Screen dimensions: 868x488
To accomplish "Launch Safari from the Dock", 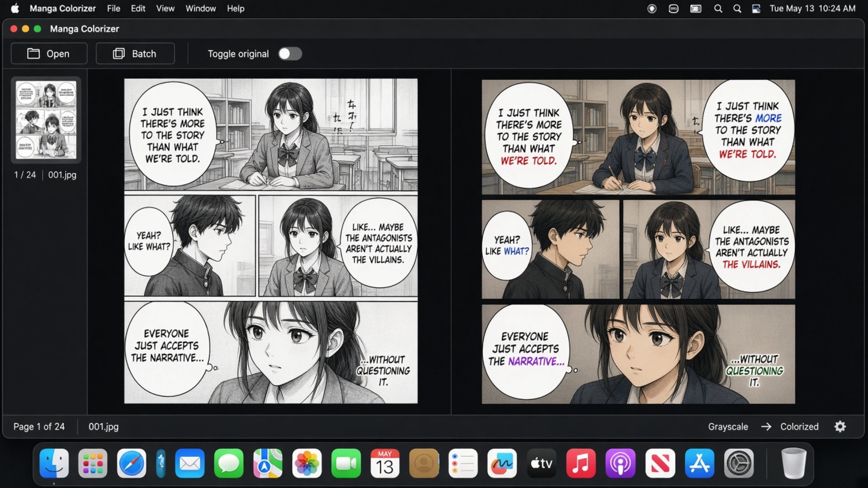I will pos(132,463).
